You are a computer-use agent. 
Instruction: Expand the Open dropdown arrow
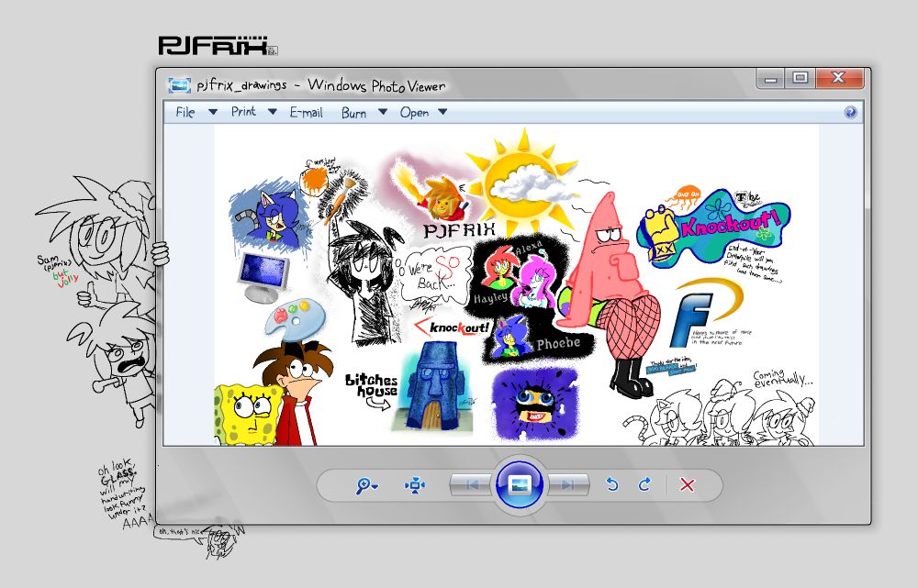pos(442,111)
